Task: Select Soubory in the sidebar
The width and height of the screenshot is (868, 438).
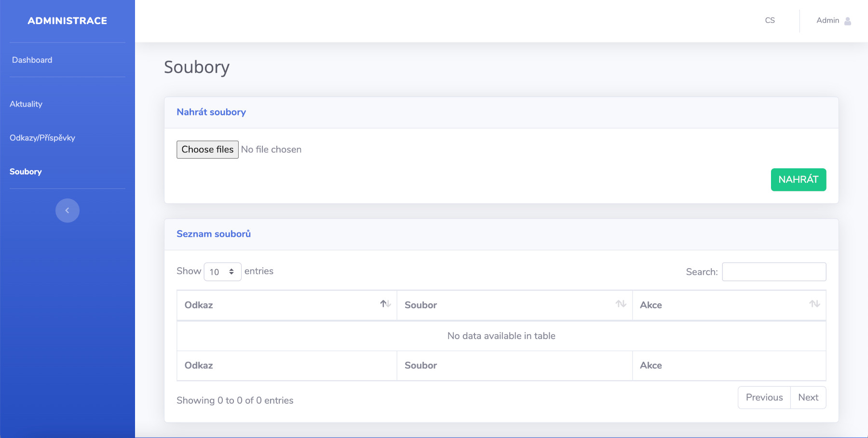Action: 26,172
